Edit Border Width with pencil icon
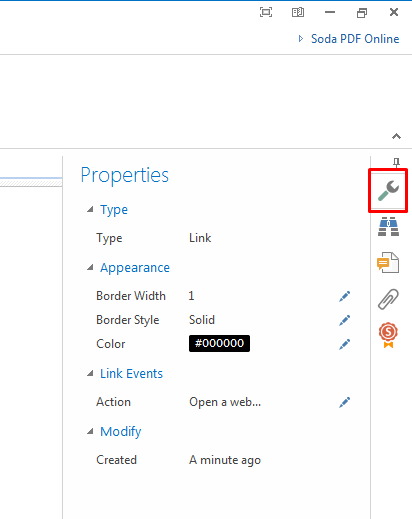This screenshot has width=412, height=519. click(344, 296)
